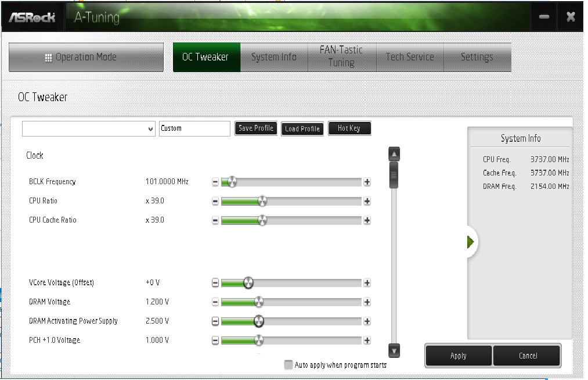588x380 pixels.
Task: Lower DRAM Voltage with minus icon
Action: tap(215, 302)
